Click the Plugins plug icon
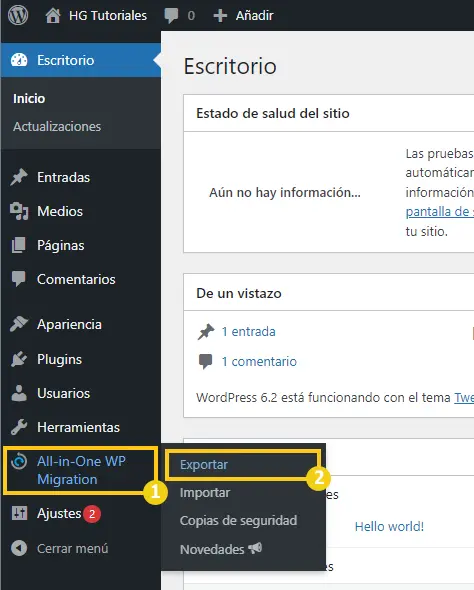 pyautogui.click(x=19, y=359)
